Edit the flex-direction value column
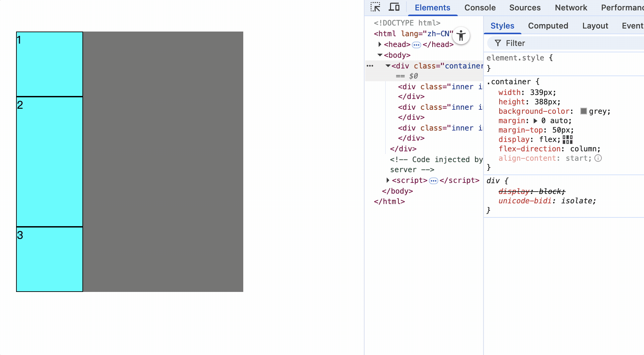 [x=583, y=149]
